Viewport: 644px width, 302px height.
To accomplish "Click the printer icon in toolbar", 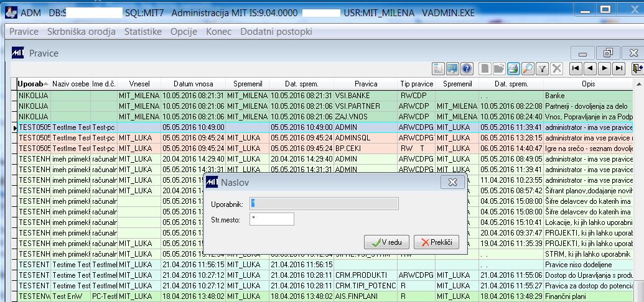I will (x=513, y=68).
